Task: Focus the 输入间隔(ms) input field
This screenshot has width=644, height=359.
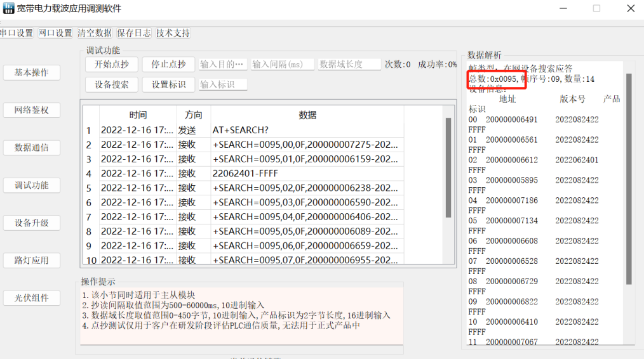Action: [x=283, y=64]
